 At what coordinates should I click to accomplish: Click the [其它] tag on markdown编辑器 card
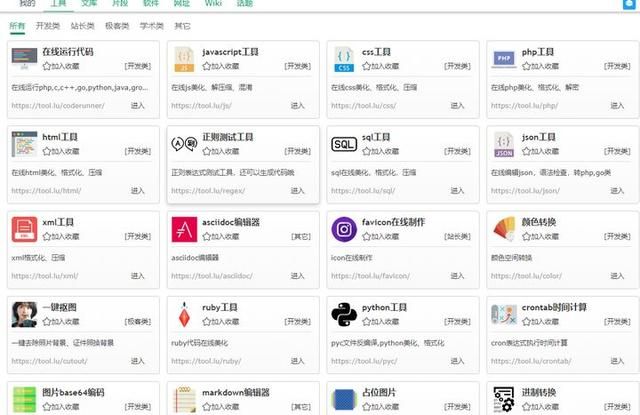click(x=301, y=407)
